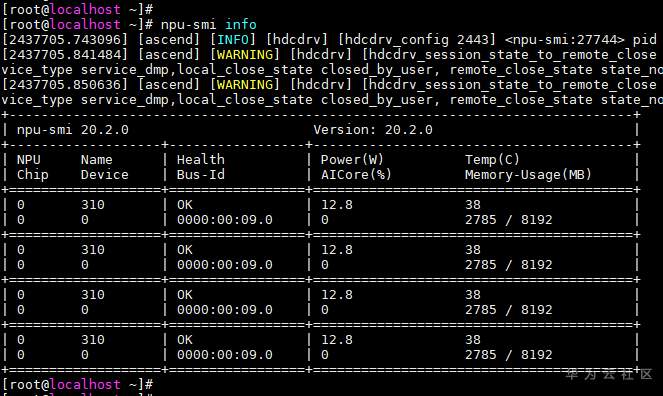Click the 'npu-smi 20.2.0' table title text
The width and height of the screenshot is (663, 396).
(73, 129)
